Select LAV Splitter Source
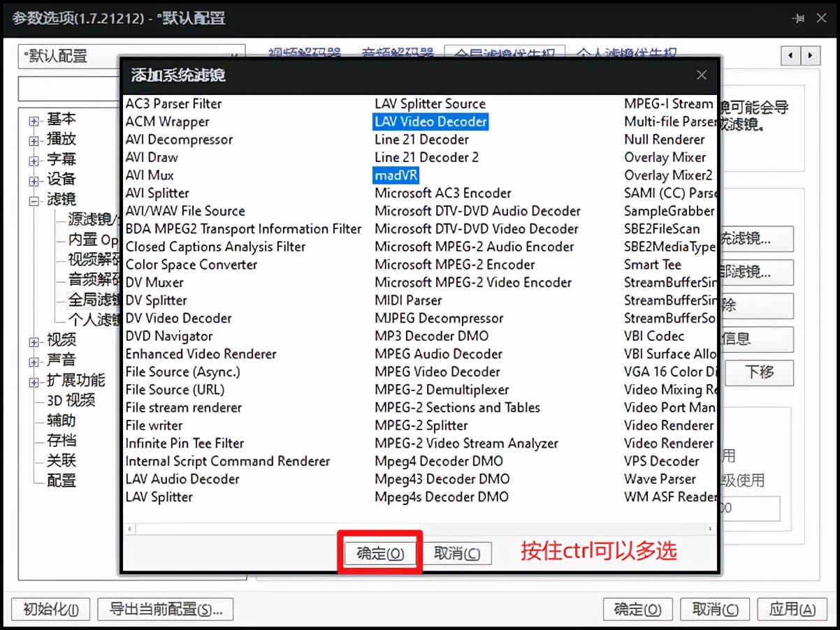 [430, 103]
